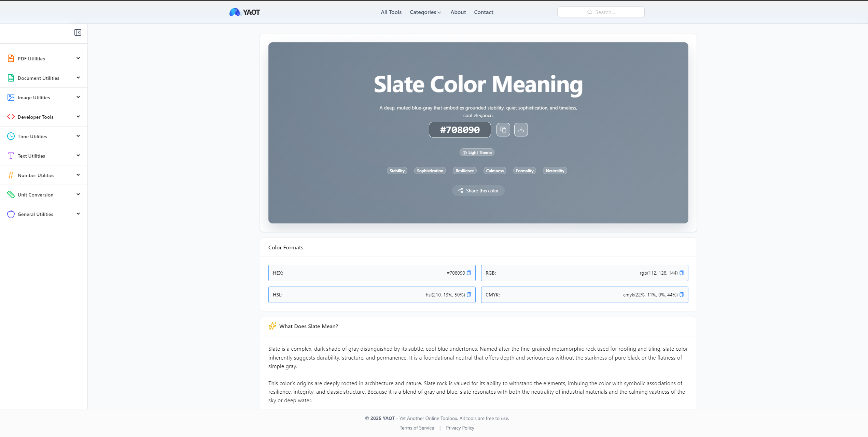Collapse the sidebar panel icon
The width and height of the screenshot is (868, 437).
pos(78,32)
